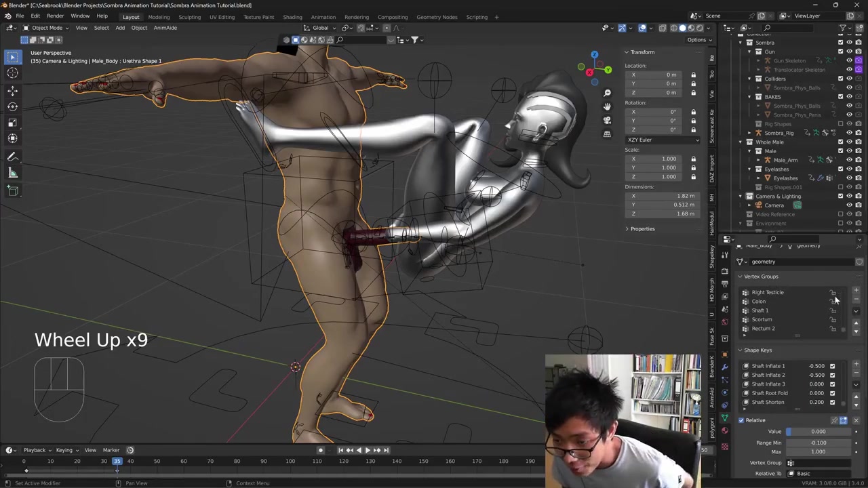This screenshot has height=488, width=868.
Task: Select the Measure ruler tool
Action: click(12, 173)
